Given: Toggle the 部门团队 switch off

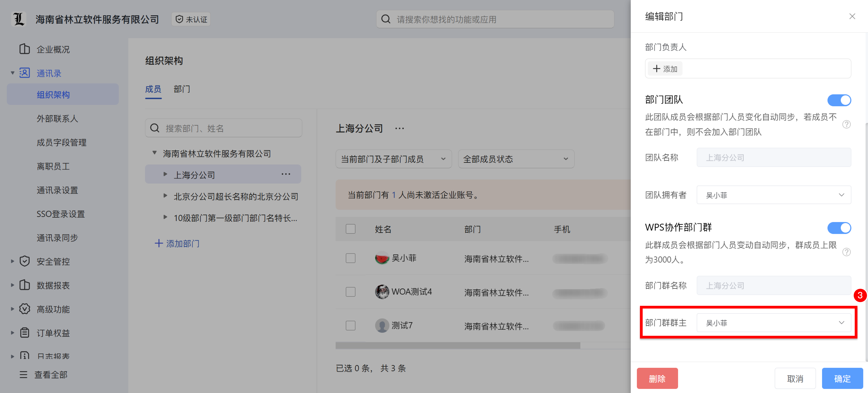Looking at the screenshot, I should 839,100.
